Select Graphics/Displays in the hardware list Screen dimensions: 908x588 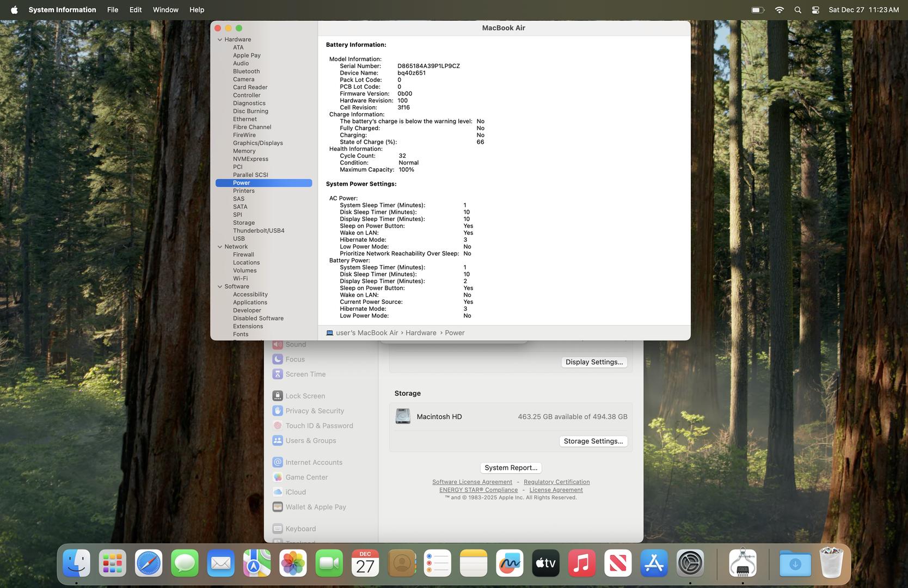[x=257, y=143]
